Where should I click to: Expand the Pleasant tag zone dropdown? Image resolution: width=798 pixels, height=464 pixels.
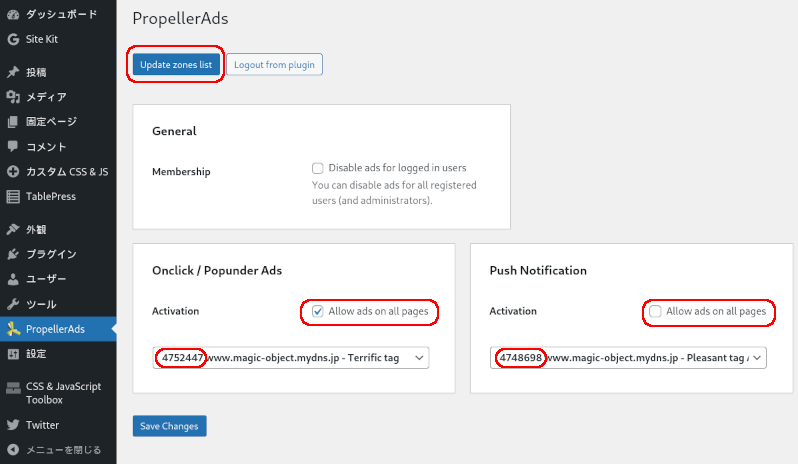click(x=628, y=358)
